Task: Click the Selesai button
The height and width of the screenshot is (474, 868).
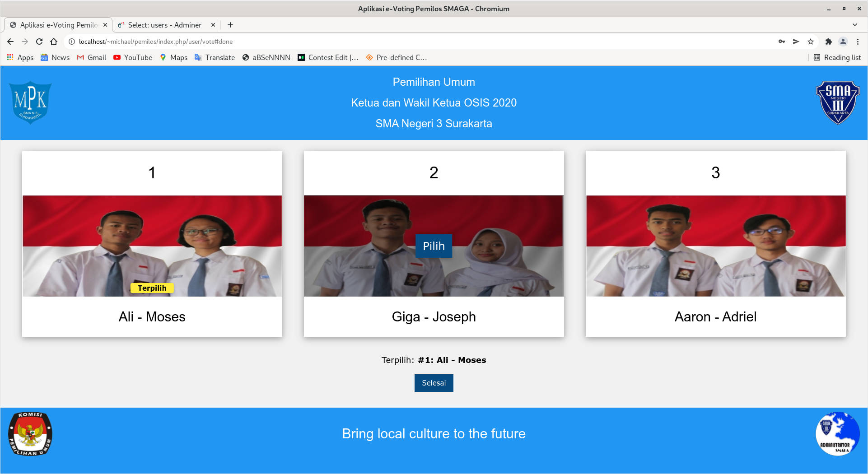Action: coord(434,383)
